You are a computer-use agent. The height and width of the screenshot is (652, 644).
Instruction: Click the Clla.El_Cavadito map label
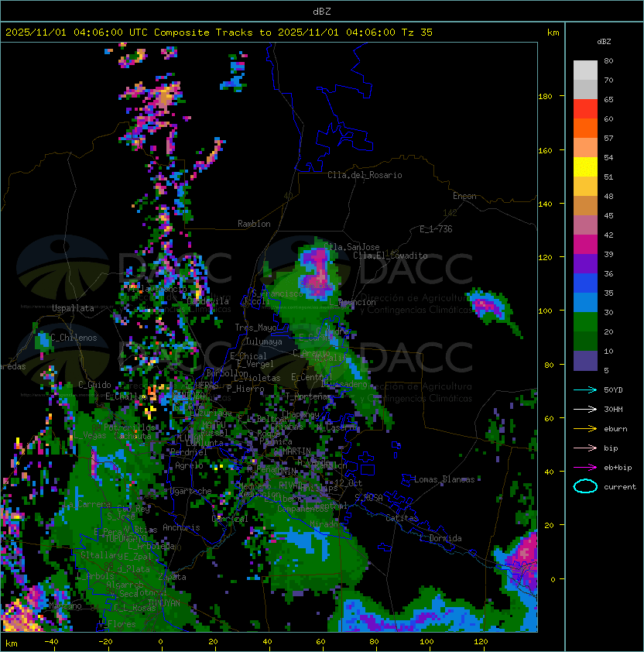(390, 256)
